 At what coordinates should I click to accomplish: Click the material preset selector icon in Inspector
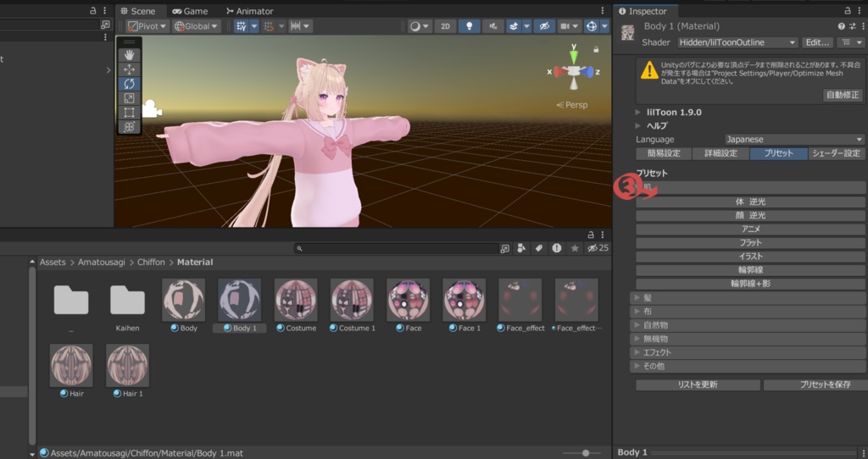[x=852, y=26]
